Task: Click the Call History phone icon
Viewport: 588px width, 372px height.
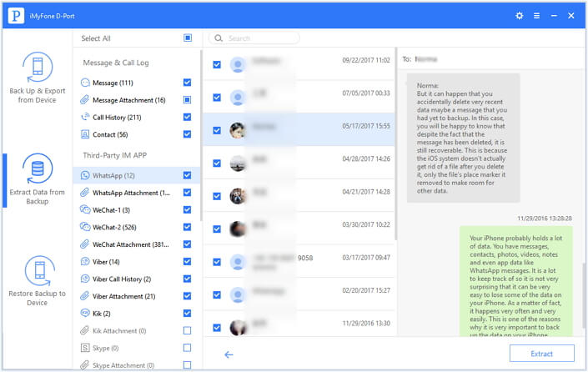Action: (x=85, y=117)
